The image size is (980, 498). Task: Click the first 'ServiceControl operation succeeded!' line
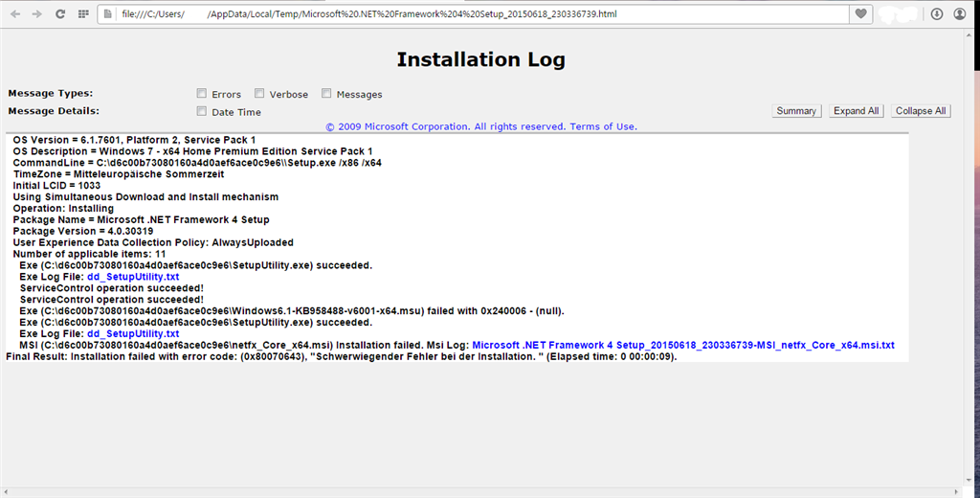click(x=112, y=288)
